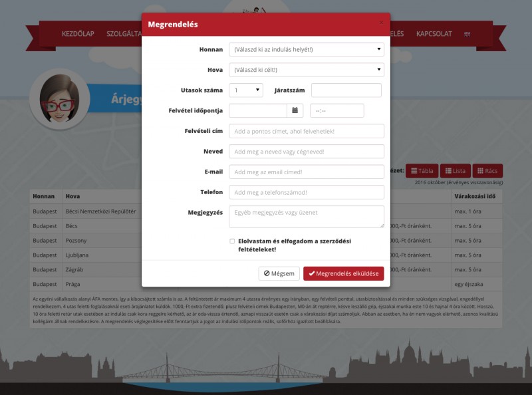This screenshot has width=532, height=395.
Task: Switch to Rács grid view
Action: click(487, 171)
